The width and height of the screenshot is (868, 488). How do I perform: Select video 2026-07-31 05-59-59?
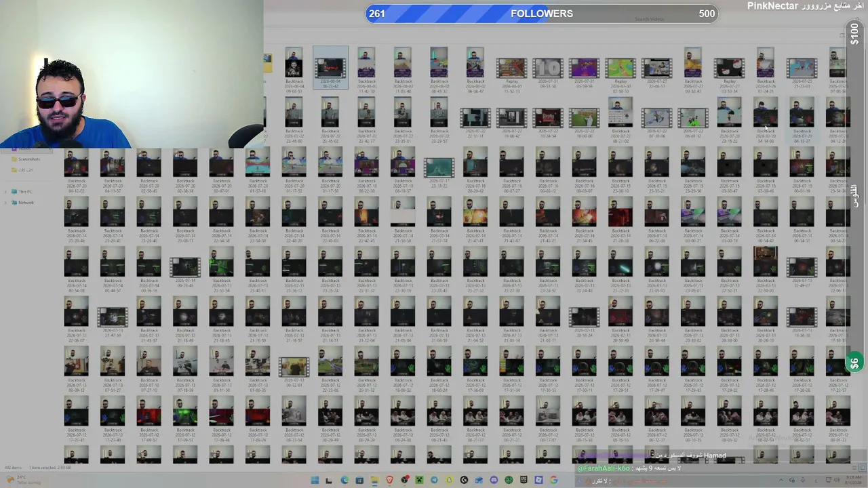(x=584, y=71)
